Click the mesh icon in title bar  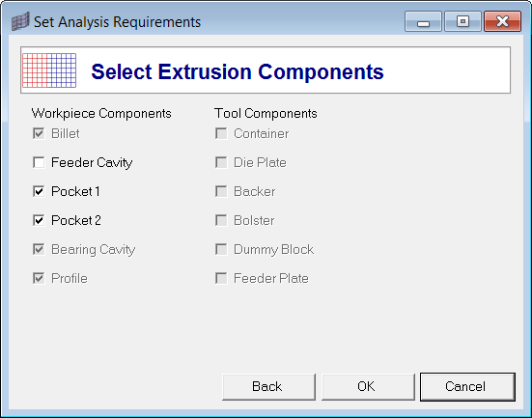point(20,21)
